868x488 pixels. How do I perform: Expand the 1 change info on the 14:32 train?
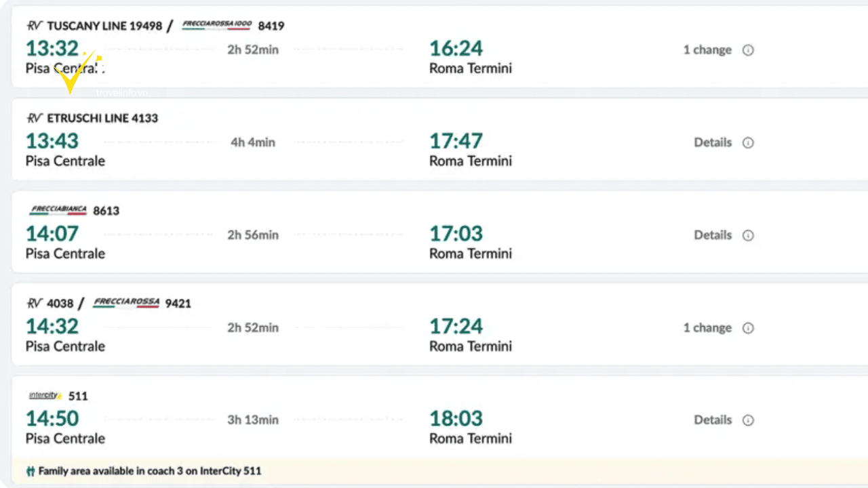pos(707,328)
